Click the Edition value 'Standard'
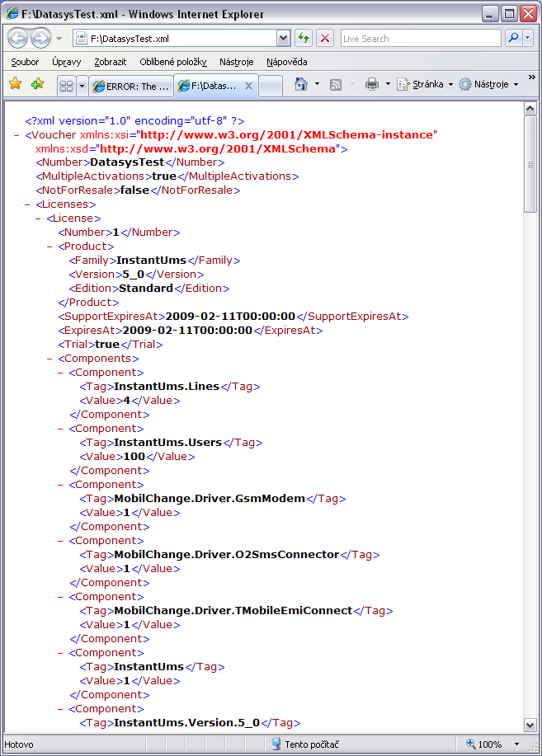 pyautogui.click(x=146, y=289)
